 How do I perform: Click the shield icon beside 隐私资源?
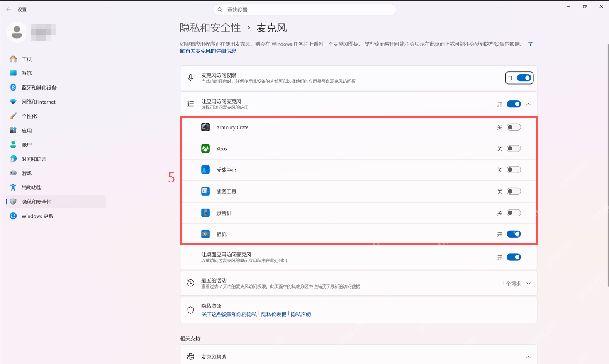[190, 310]
